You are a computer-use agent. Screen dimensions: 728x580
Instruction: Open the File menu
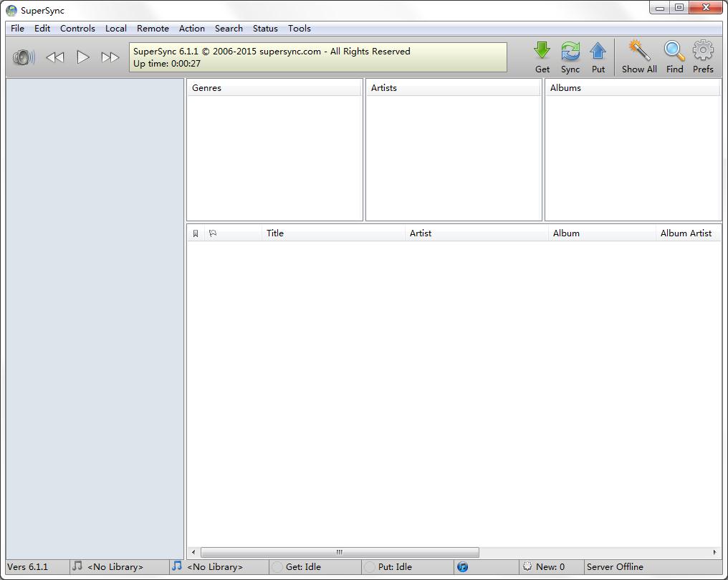pyautogui.click(x=17, y=29)
